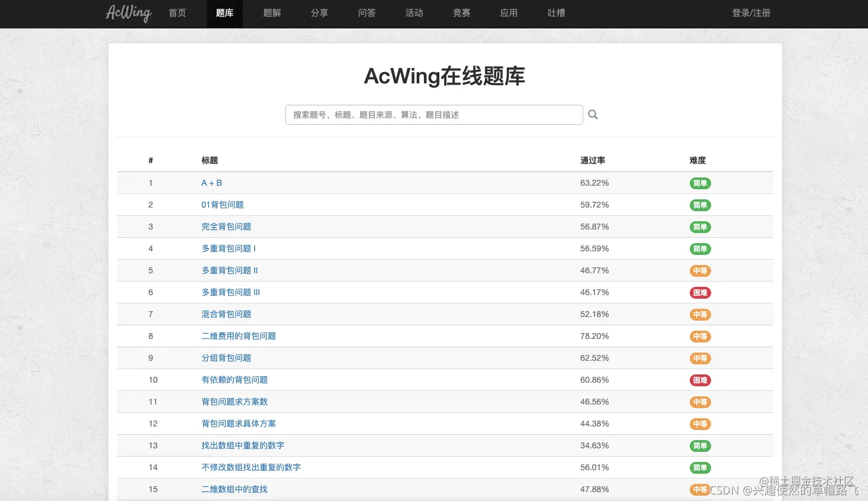Open problem A + B

[x=212, y=183]
